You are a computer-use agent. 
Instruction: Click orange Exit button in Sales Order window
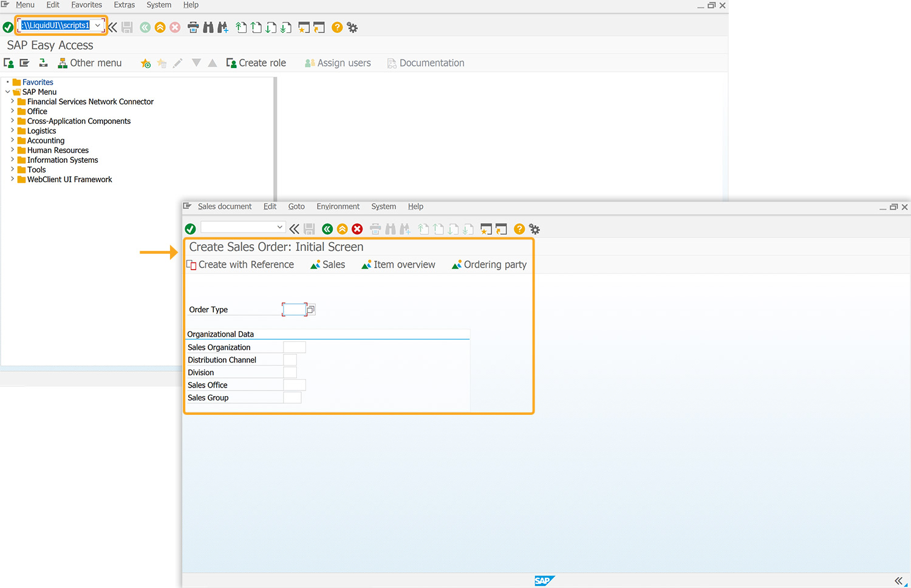click(343, 229)
